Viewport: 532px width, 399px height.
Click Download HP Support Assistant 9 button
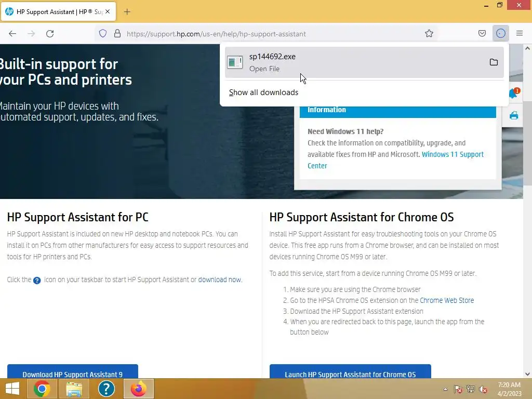click(73, 372)
